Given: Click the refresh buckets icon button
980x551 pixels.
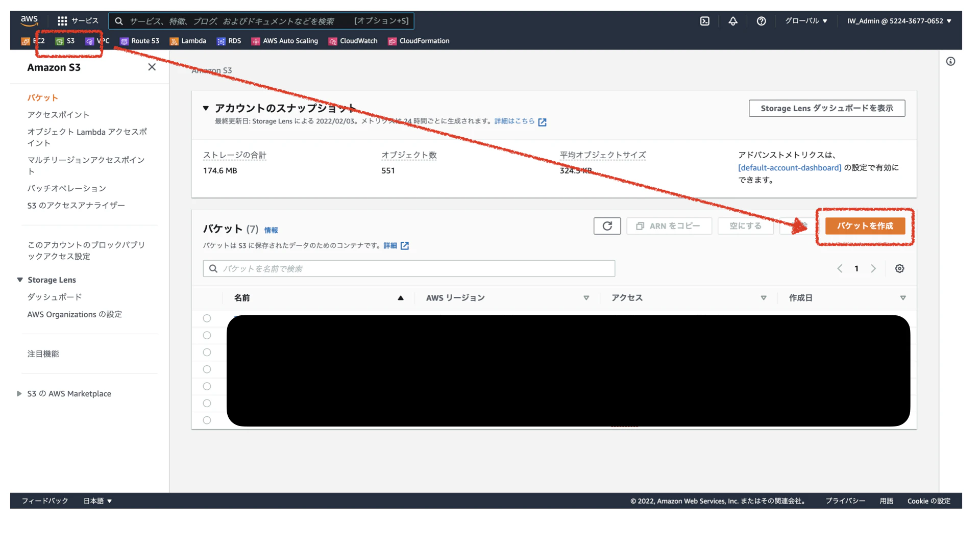Looking at the screenshot, I should [x=607, y=226].
